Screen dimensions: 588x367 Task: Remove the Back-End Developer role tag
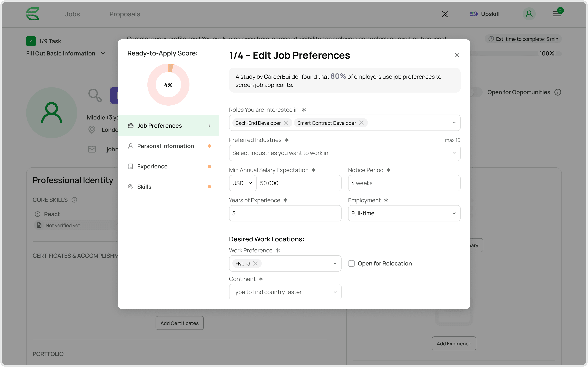286,123
